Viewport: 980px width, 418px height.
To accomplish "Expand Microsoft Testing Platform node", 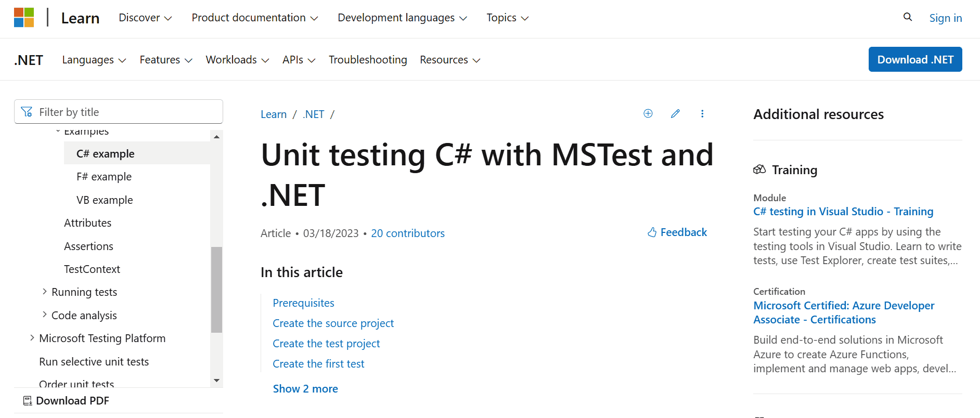I will 32,338.
